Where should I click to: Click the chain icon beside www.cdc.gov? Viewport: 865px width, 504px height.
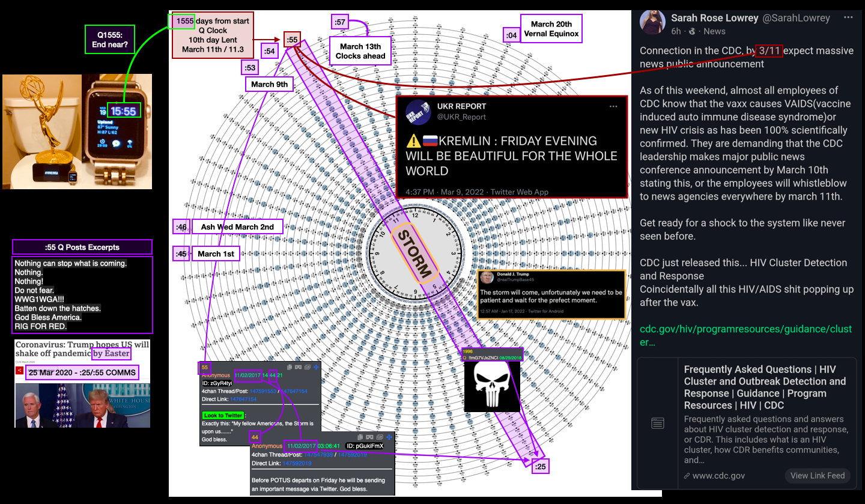[x=687, y=476]
